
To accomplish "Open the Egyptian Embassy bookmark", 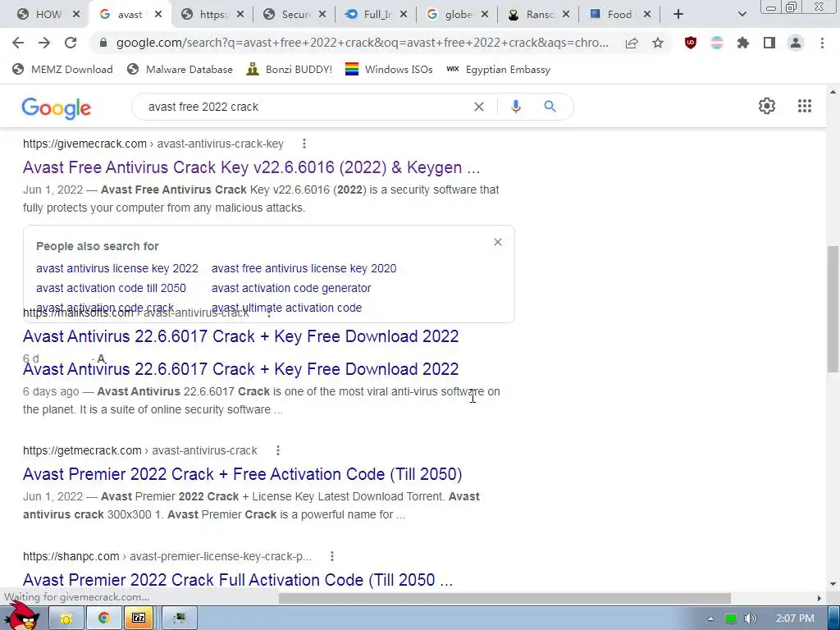I will click(x=498, y=69).
